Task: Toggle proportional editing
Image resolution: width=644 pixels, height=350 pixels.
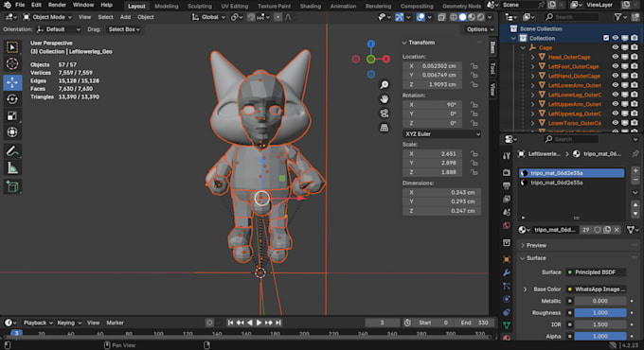Action: pyautogui.click(x=278, y=17)
